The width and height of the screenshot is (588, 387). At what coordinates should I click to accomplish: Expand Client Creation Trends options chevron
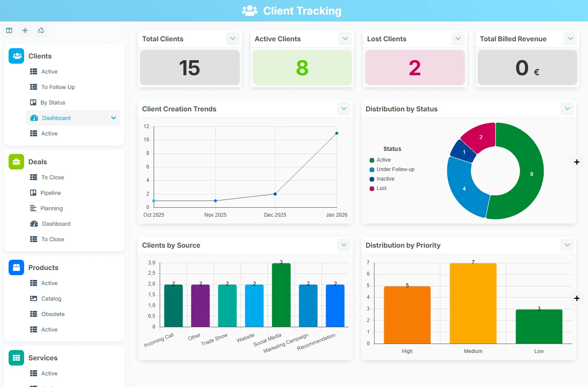click(x=344, y=109)
